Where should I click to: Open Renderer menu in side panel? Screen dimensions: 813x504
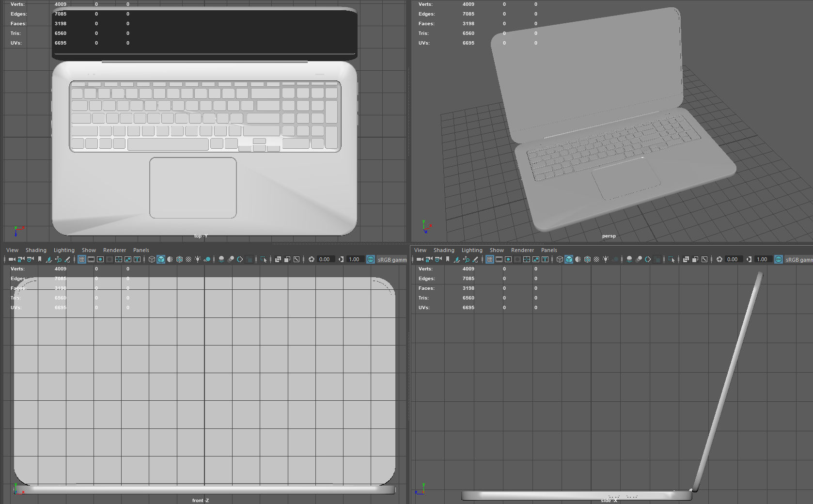point(522,250)
